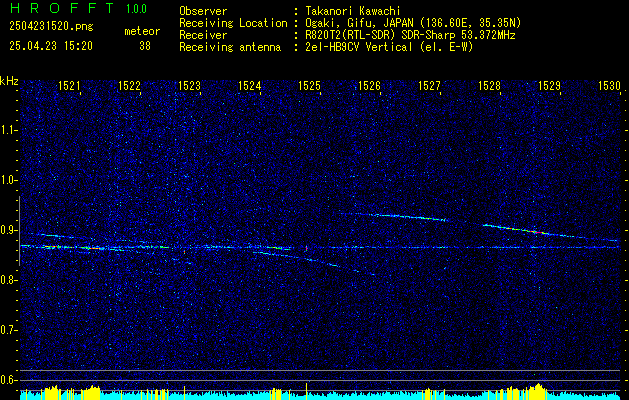Click the red echo peak near 1521
Viewport: 629px width, 400px height.
click(x=94, y=248)
